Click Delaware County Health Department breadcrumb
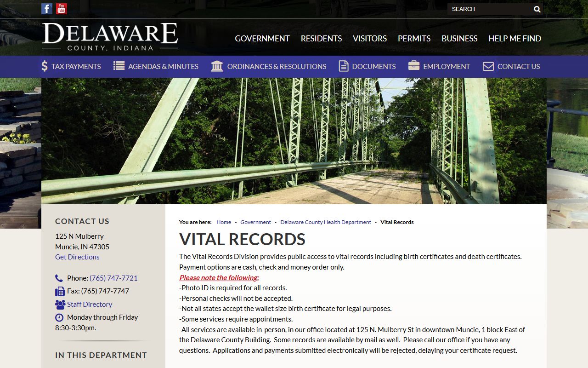 point(326,222)
